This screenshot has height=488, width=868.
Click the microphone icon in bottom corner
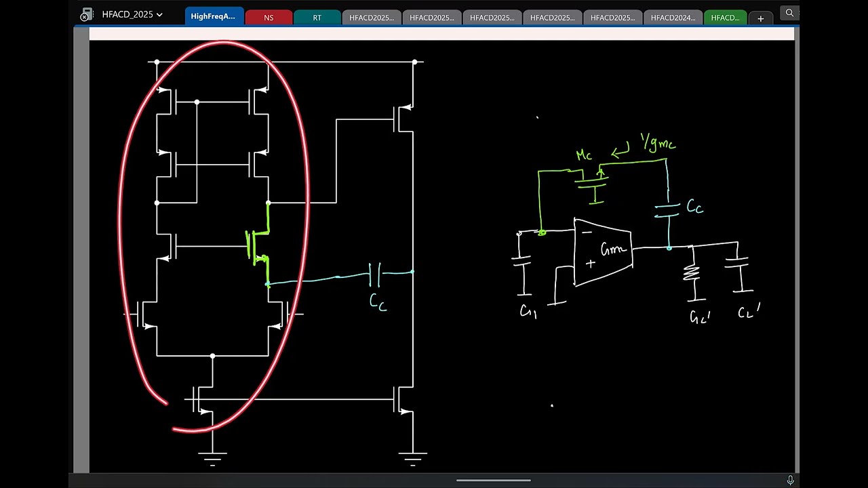[x=790, y=480]
